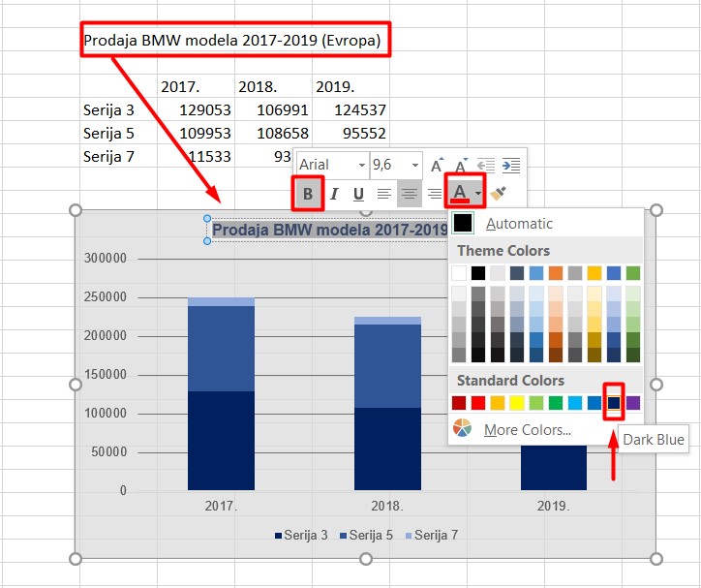Align the title text right
Viewport: 701px width, 588px height.
(435, 194)
